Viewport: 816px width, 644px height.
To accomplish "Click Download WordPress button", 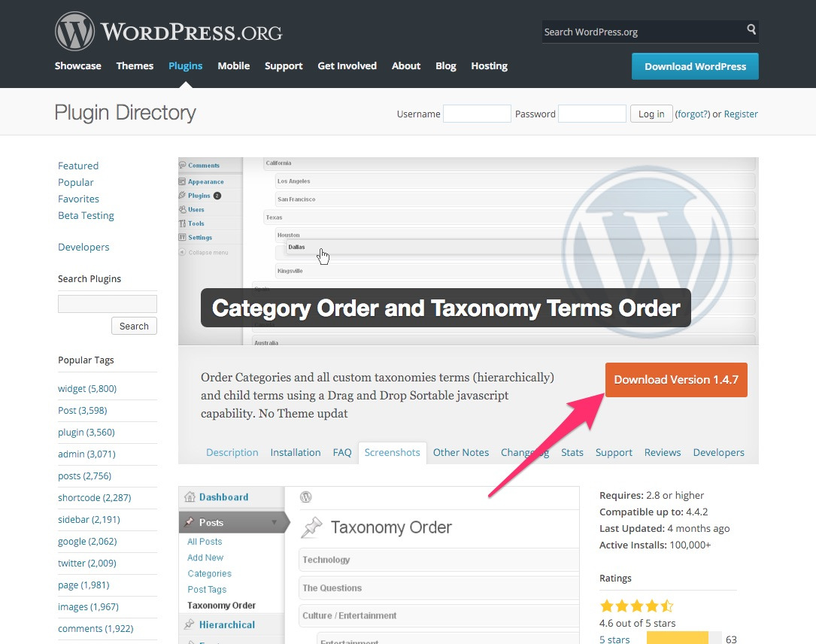I will [x=695, y=66].
